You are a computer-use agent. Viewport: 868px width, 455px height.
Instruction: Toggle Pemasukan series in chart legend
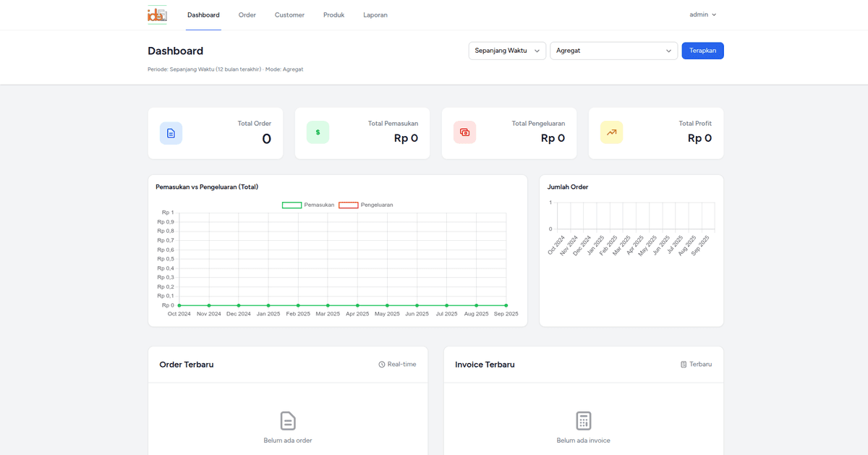click(x=308, y=205)
